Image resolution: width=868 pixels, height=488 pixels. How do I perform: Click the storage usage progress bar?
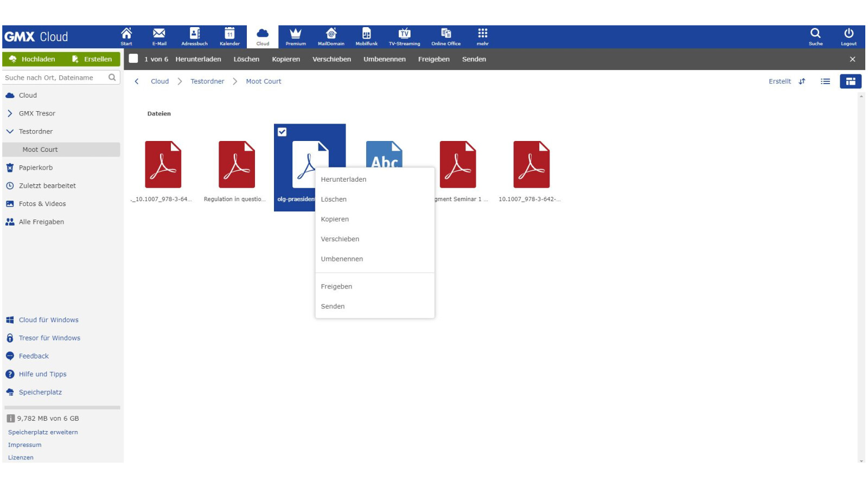(x=62, y=407)
